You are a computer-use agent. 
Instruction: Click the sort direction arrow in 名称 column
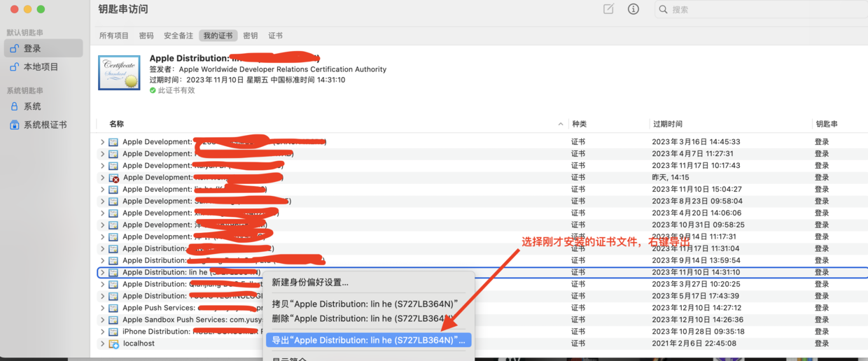(x=561, y=124)
